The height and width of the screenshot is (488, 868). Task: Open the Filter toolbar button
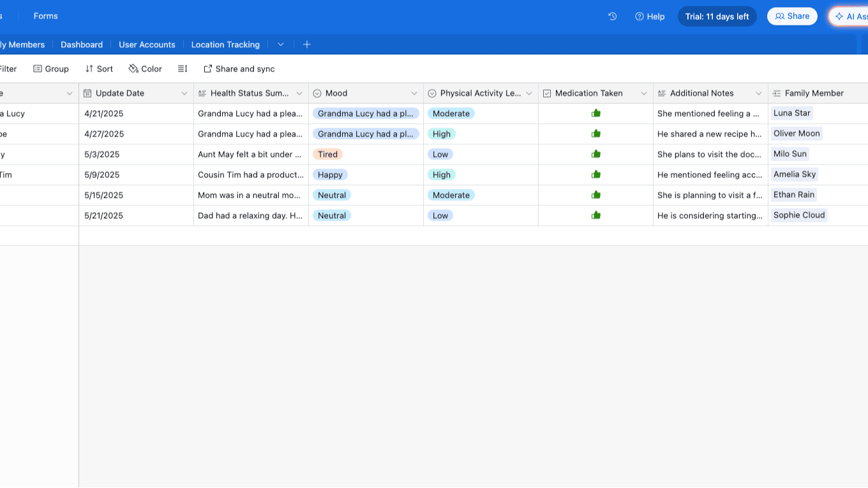(8, 69)
